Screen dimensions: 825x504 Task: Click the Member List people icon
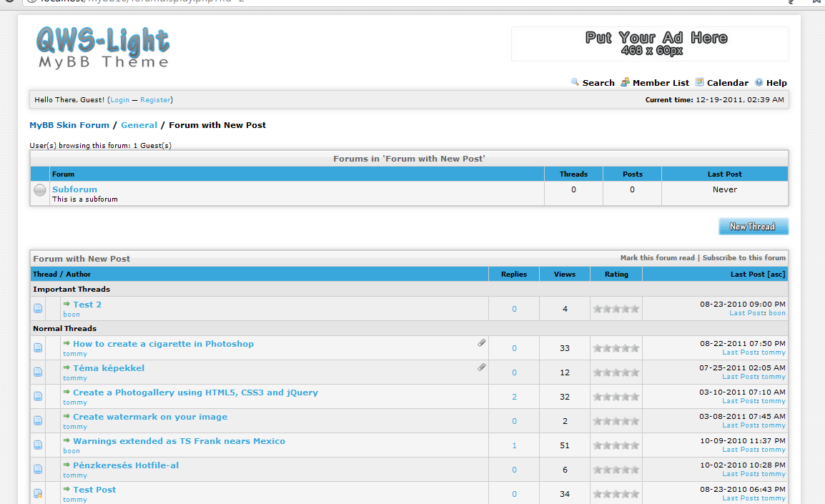coord(625,82)
